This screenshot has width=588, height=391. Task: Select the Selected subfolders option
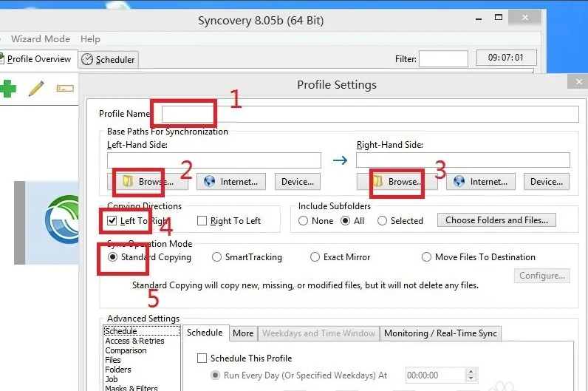[382, 221]
